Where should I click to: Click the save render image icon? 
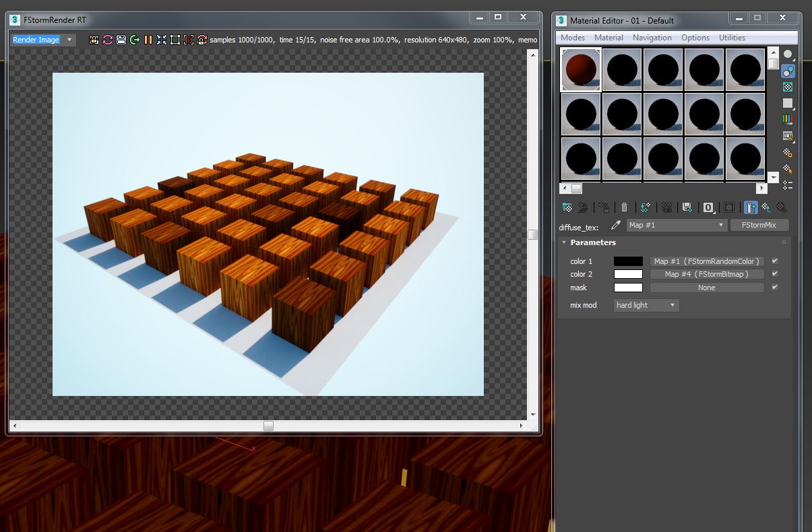pos(121,40)
